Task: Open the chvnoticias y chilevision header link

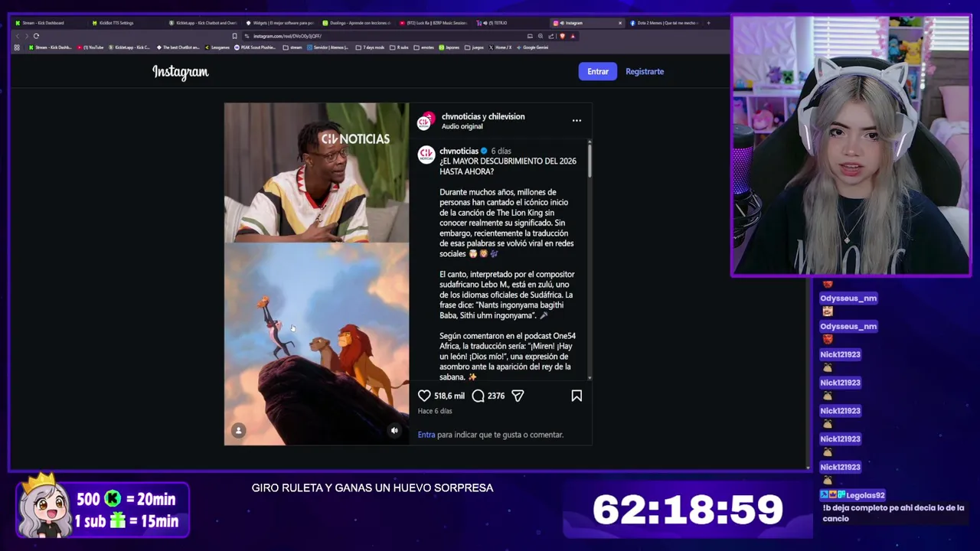Action: point(483,116)
